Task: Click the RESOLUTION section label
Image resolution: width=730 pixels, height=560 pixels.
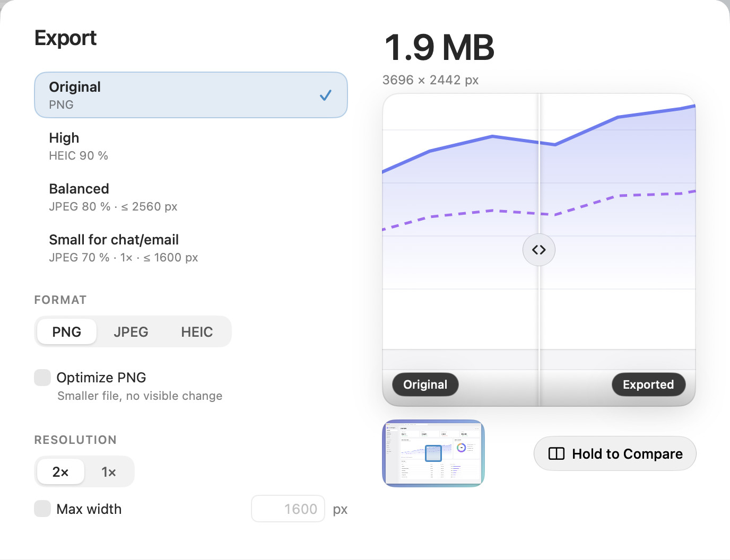Action: pyautogui.click(x=75, y=440)
